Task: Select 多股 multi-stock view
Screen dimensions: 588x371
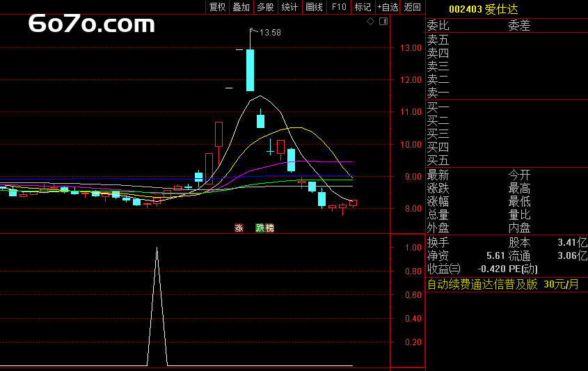Action: point(266,7)
